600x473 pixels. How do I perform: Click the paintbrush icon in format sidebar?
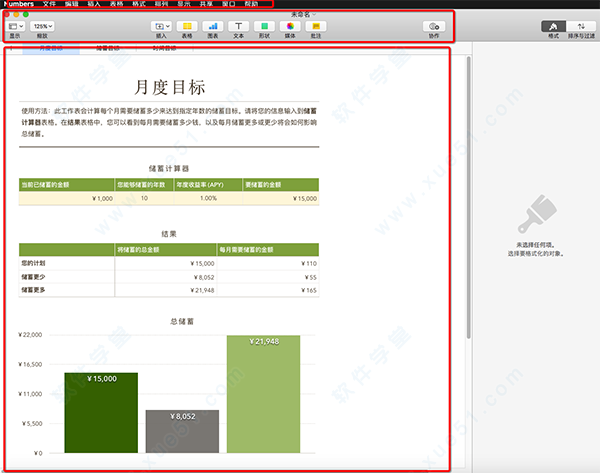(x=537, y=214)
